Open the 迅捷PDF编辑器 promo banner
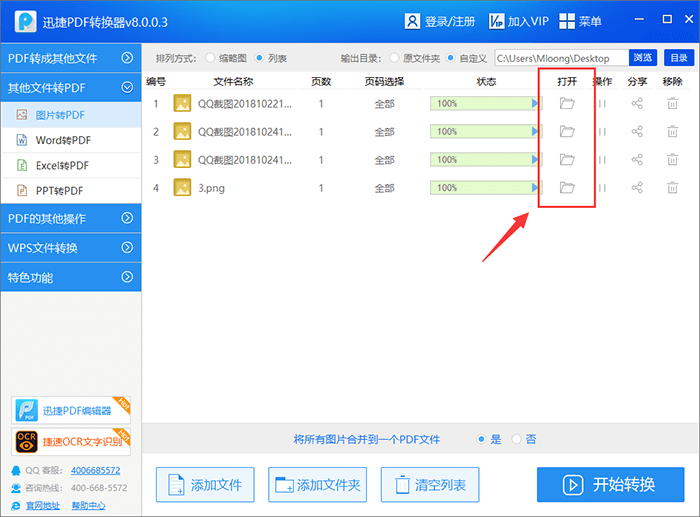The height and width of the screenshot is (517, 700). [71, 410]
